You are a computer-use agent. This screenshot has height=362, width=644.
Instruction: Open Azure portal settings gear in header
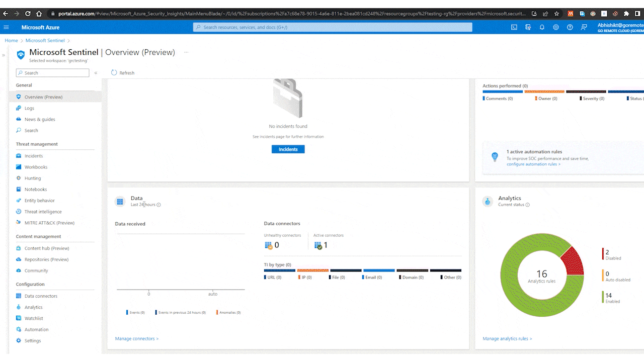pos(556,27)
